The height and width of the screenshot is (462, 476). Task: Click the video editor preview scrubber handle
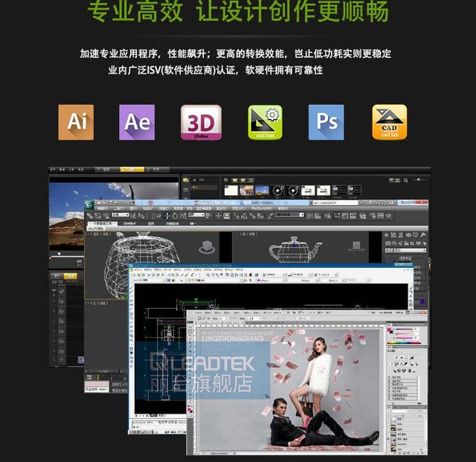(x=59, y=254)
